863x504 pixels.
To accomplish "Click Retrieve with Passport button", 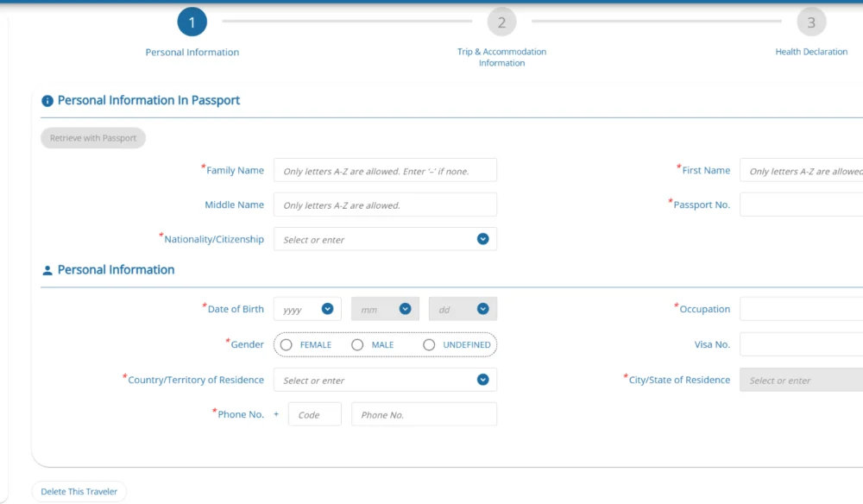I will pyautogui.click(x=93, y=138).
